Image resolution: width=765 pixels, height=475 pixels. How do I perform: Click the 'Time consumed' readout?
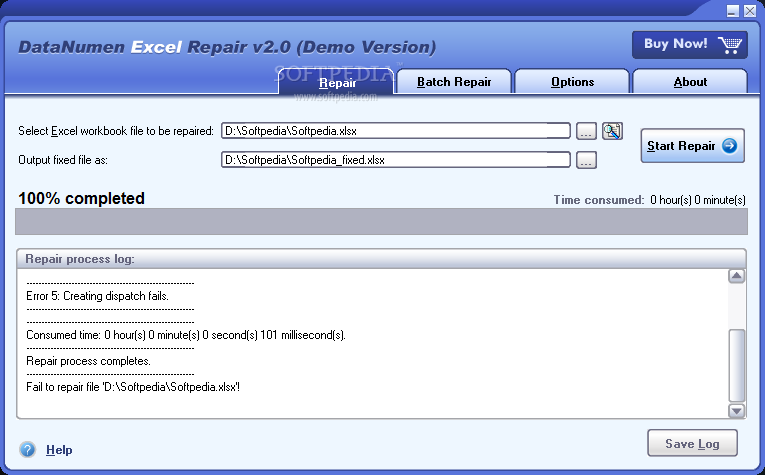point(649,200)
